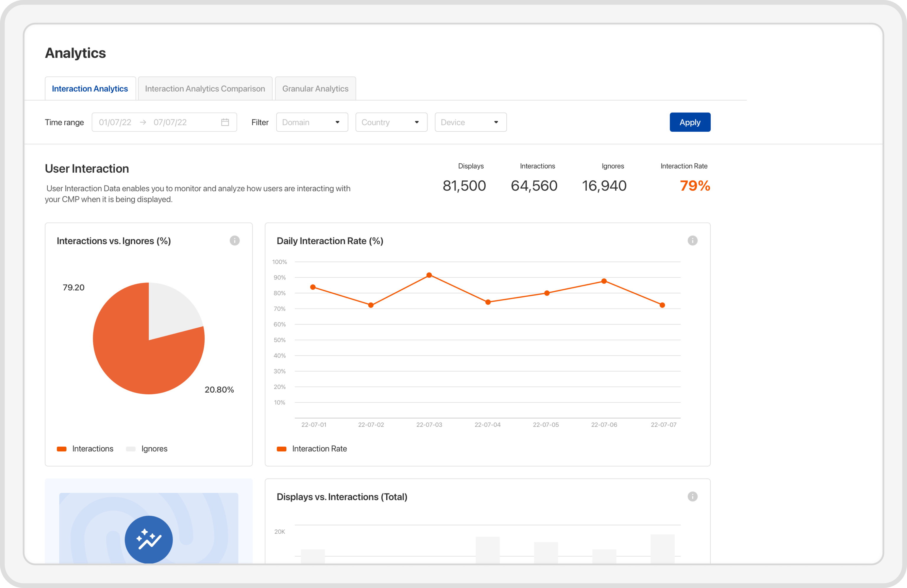Click the arrow between the start and end dates
The image size is (907, 588).
click(143, 122)
